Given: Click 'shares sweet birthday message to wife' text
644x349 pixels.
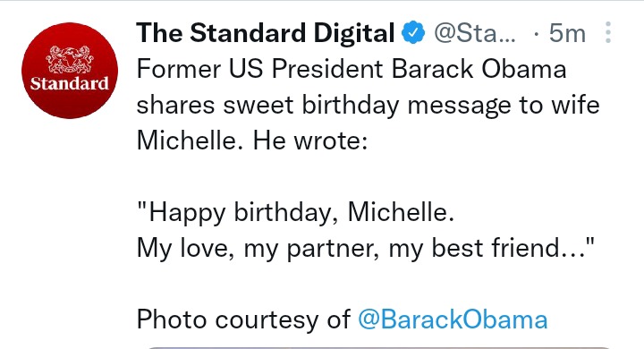Looking at the screenshot, I should 368,106.
